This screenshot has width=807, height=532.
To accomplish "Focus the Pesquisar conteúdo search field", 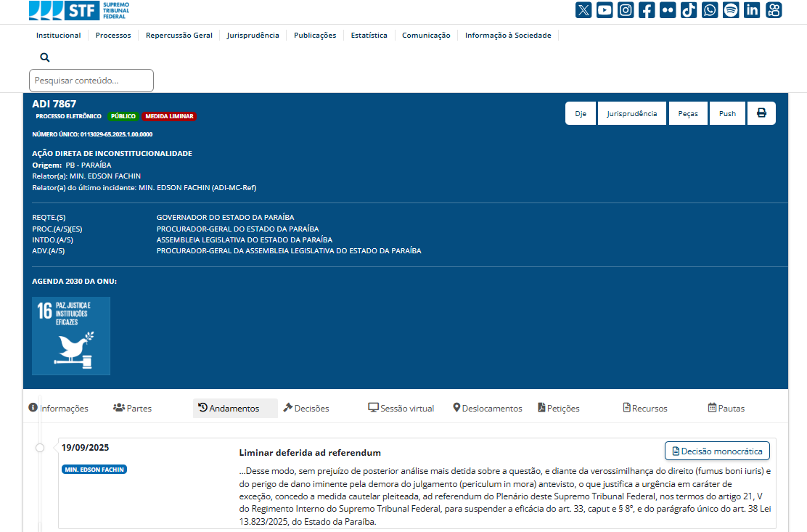I will 91,81.
